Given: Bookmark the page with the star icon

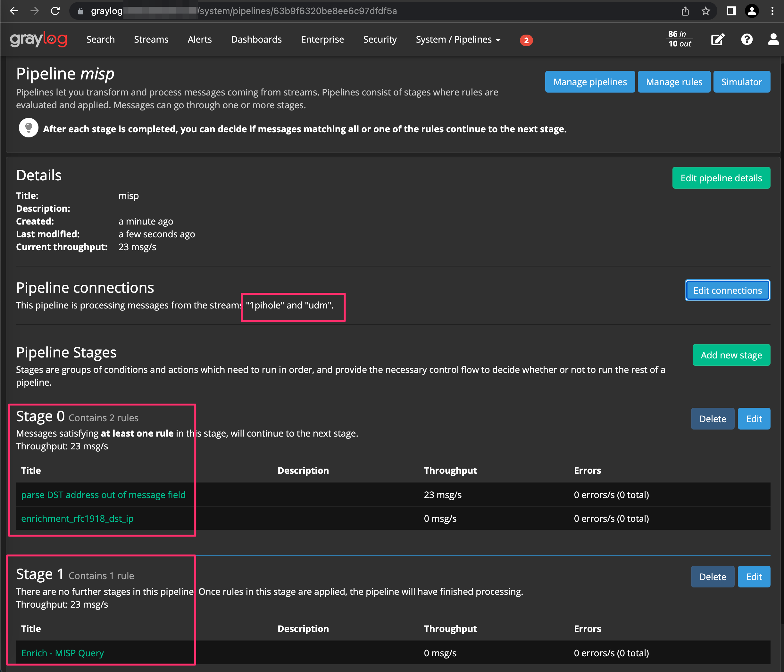Looking at the screenshot, I should [705, 11].
